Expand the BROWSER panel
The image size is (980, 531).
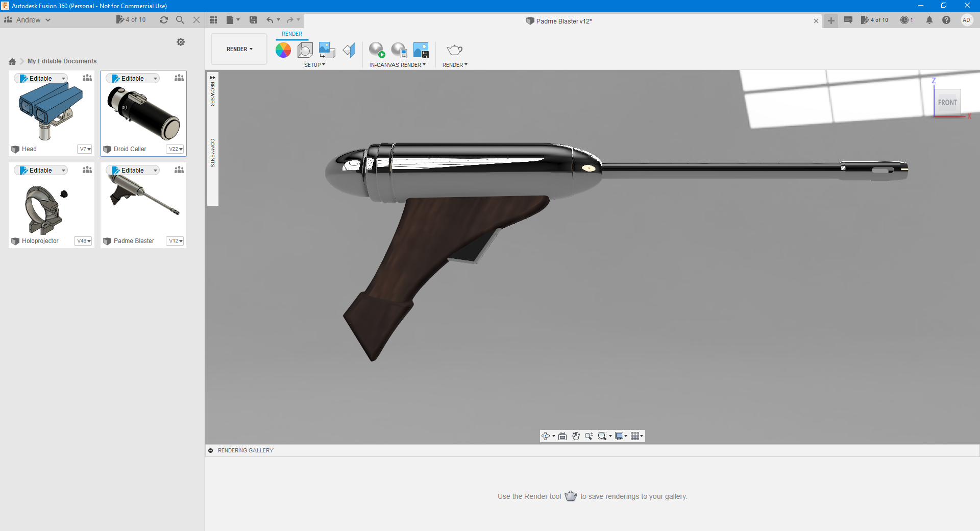pos(213,90)
